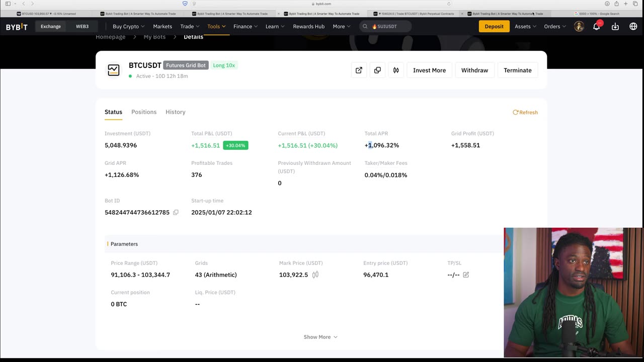The image size is (644, 362).
Task: Click the copy bot icon beside share
Action: (377, 70)
